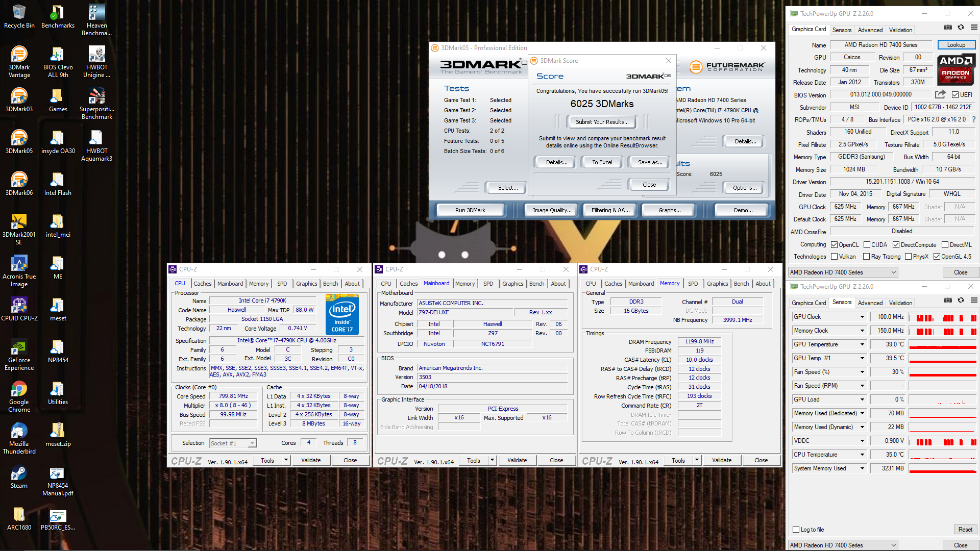This screenshot has height=551, width=980.
Task: Expand Memory Clock sensor dropdown
Action: tap(862, 331)
